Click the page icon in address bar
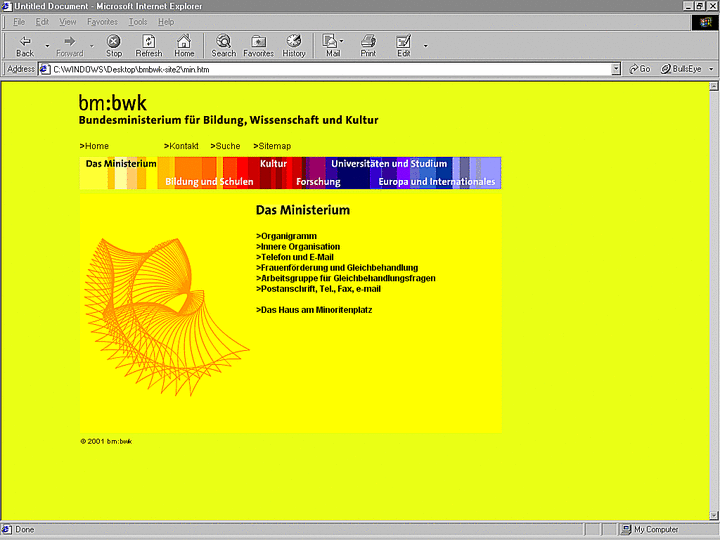The image size is (720, 540). click(45, 69)
